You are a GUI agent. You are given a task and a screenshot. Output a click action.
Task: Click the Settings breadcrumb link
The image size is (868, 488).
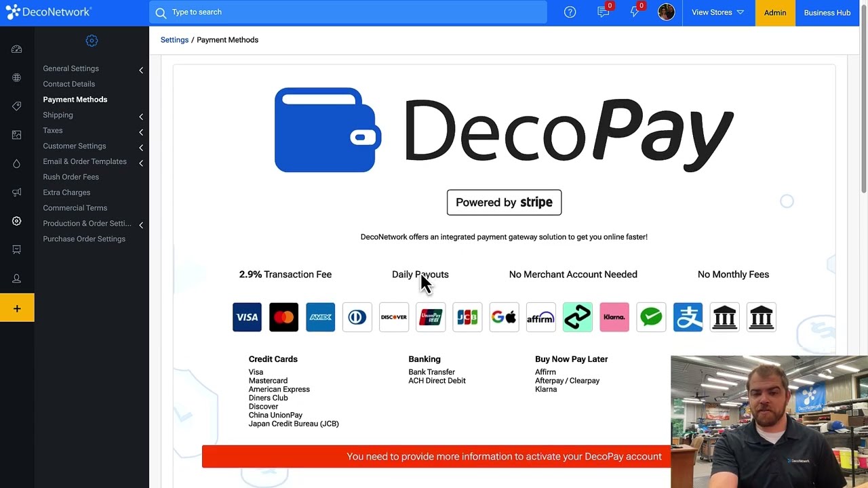174,40
